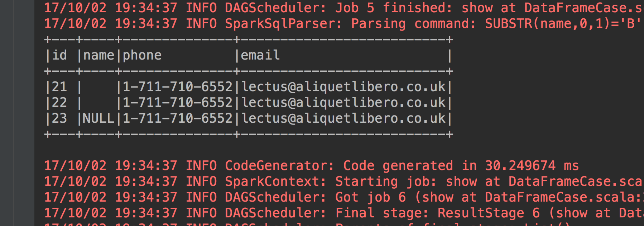Click id value 23 in the table

59,118
